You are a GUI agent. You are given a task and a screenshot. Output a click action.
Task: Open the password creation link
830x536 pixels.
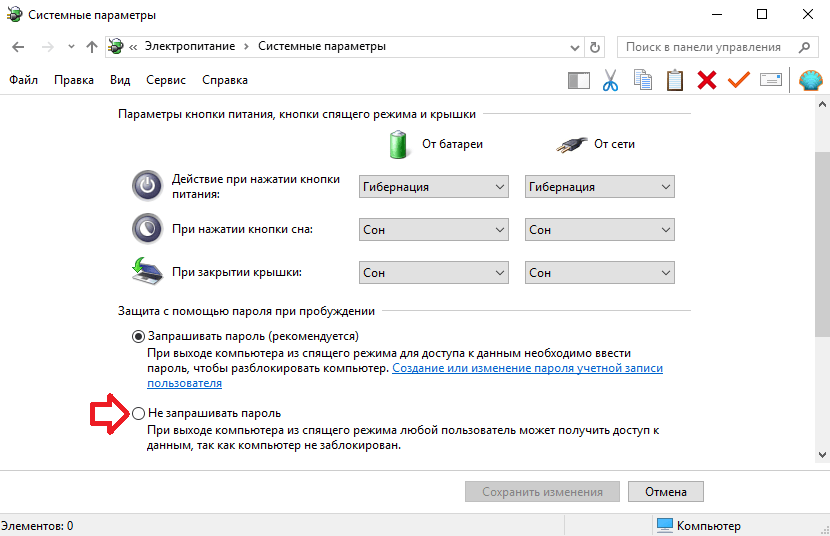pos(405,375)
